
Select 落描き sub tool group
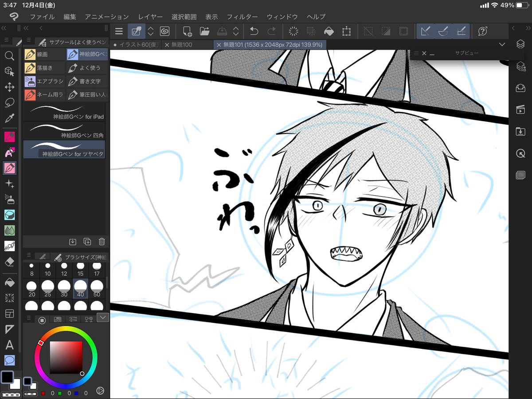coord(44,68)
